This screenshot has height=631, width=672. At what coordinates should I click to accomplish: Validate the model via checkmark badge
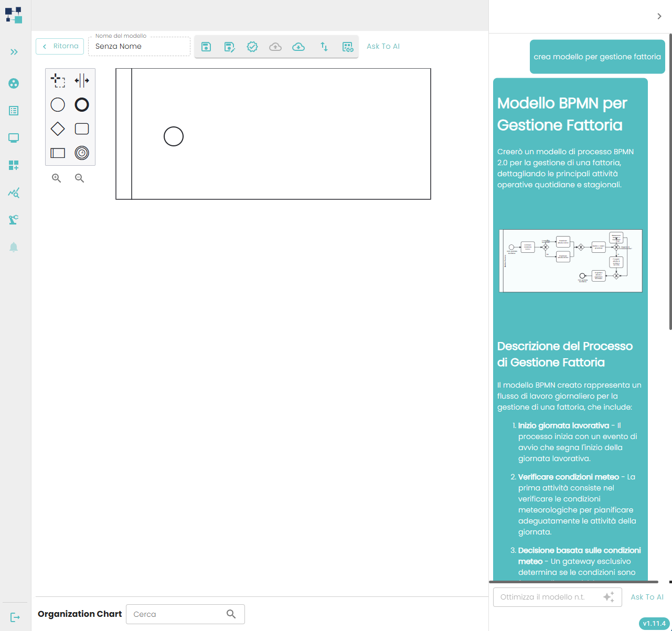pyautogui.click(x=252, y=47)
